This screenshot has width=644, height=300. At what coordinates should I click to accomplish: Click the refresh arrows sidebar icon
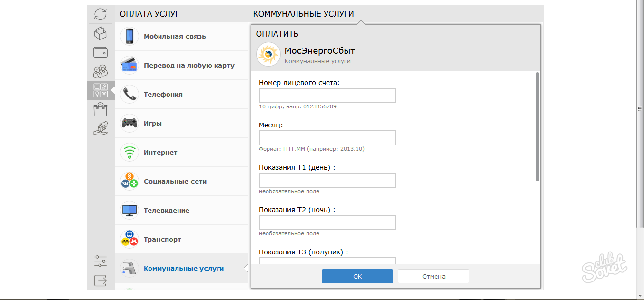point(100,14)
